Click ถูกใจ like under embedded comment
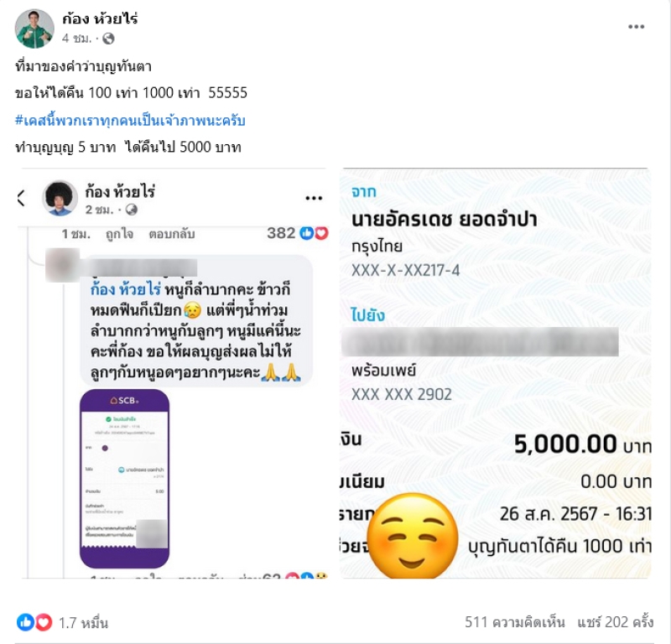This screenshot has width=671, height=644. pyautogui.click(x=119, y=234)
